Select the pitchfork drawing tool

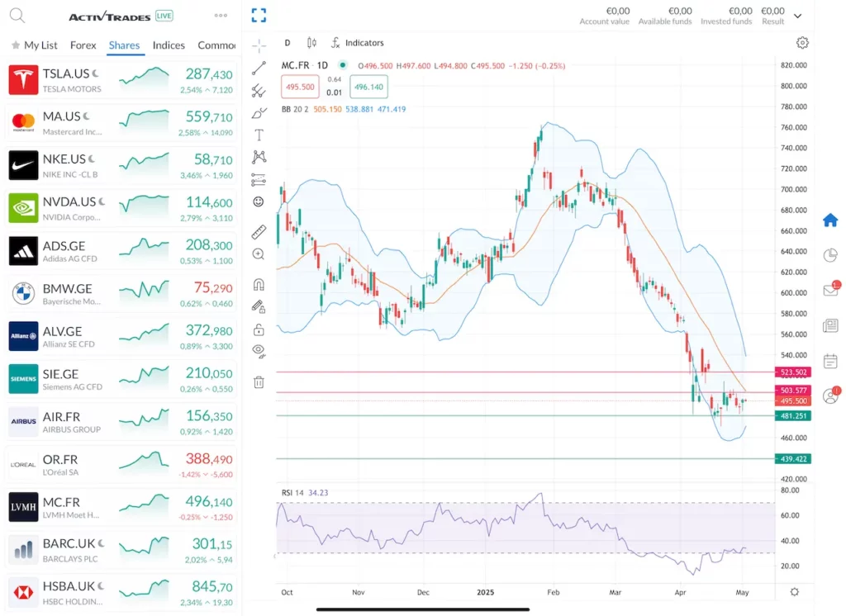pyautogui.click(x=259, y=91)
